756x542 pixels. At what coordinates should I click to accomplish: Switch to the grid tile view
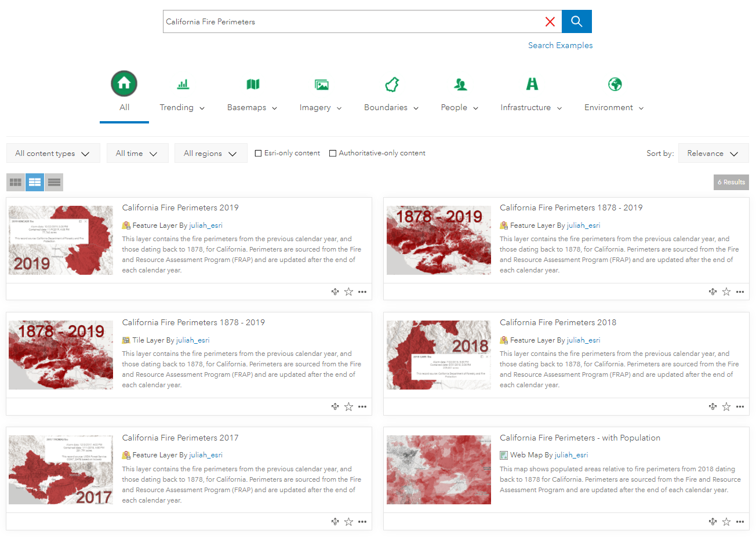coord(16,182)
